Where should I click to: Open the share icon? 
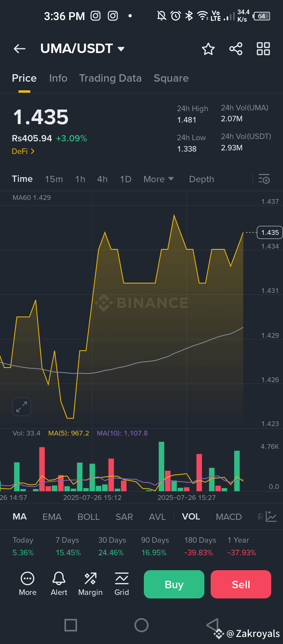[x=236, y=49]
